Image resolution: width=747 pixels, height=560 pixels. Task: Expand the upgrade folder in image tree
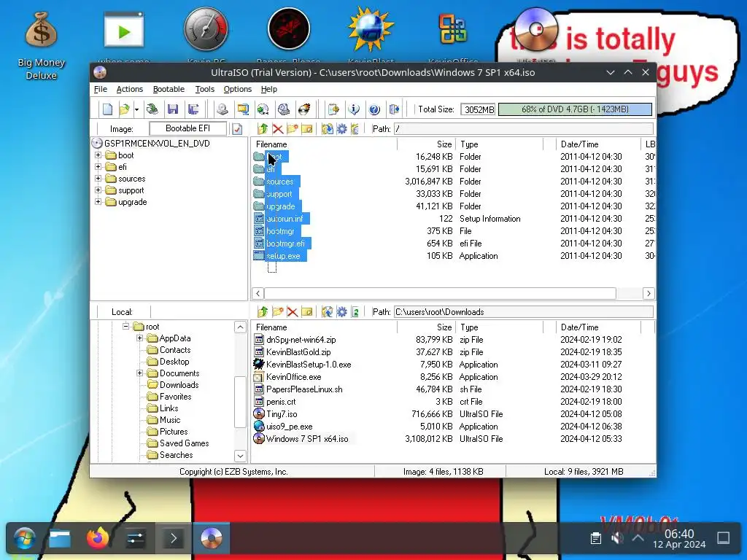pyautogui.click(x=98, y=202)
